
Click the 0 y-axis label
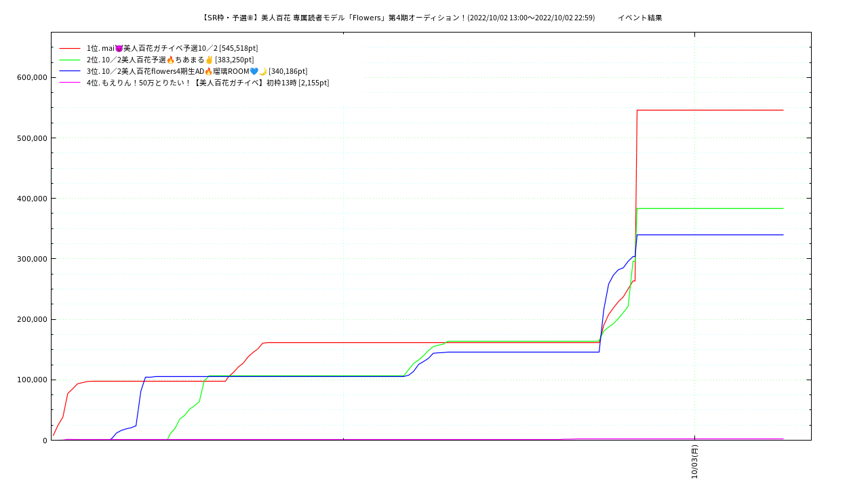(45, 441)
